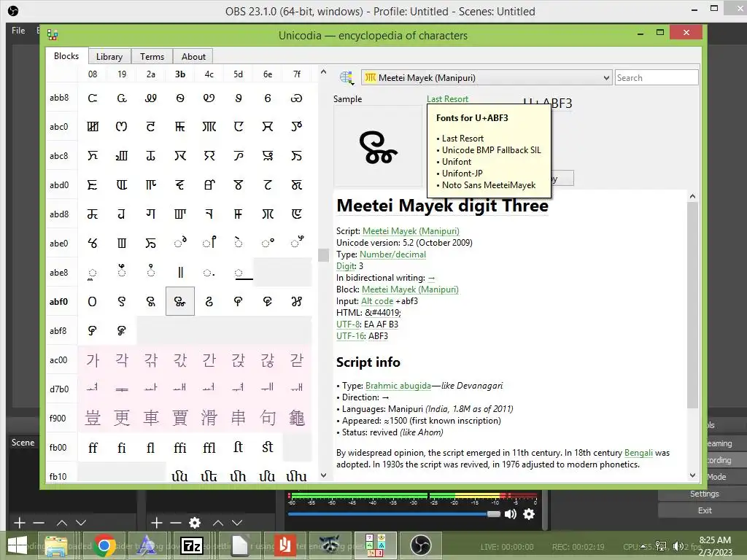The height and width of the screenshot is (560, 747).
Task: Click the character grid scroll-down arrow
Action: [323, 475]
